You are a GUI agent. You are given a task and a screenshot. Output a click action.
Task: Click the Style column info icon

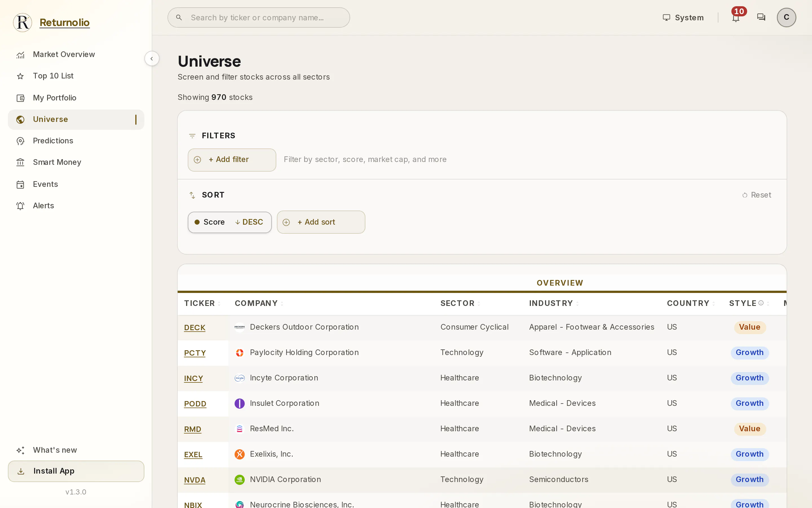[x=761, y=303]
